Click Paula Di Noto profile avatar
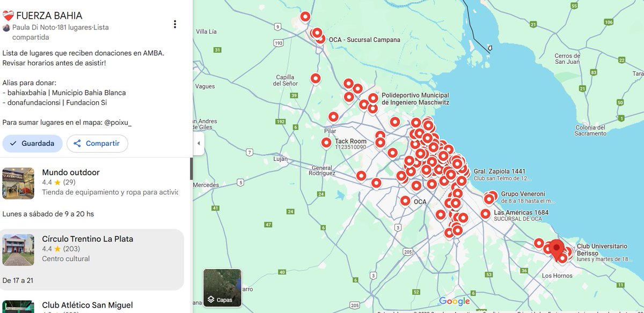The image size is (644, 313). pyautogui.click(x=6, y=27)
